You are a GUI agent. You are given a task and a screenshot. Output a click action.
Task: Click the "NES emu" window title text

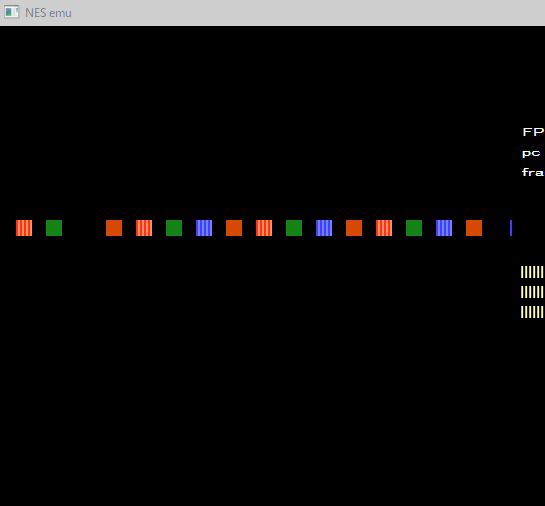(48, 13)
